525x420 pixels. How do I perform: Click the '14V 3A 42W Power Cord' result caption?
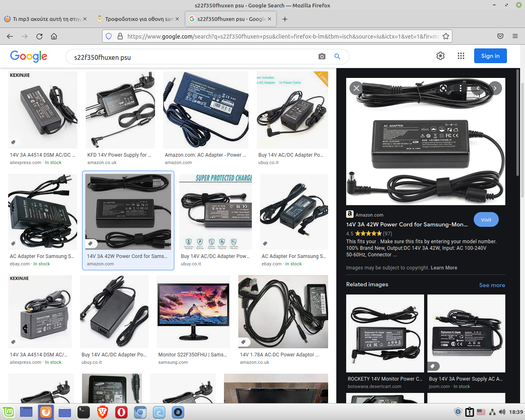(127, 256)
